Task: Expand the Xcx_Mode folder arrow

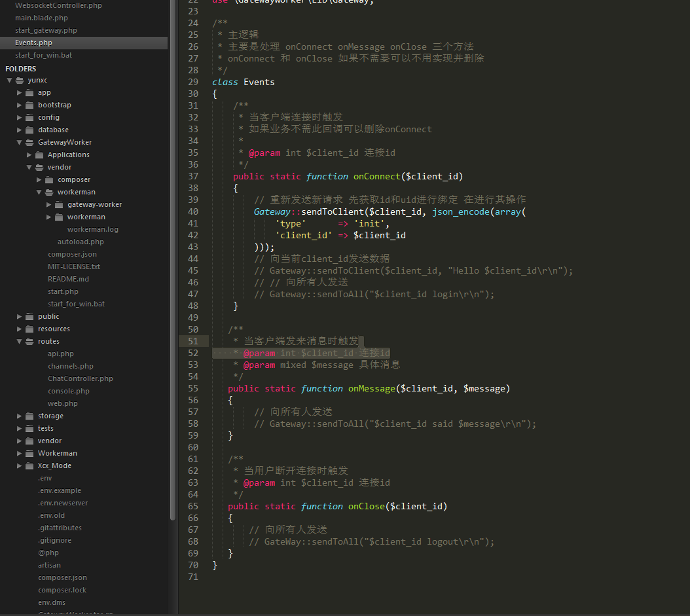Action: click(x=19, y=465)
